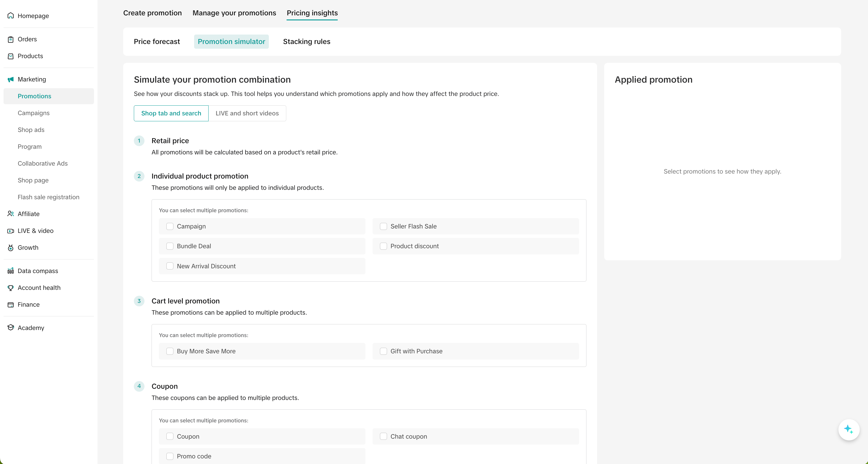Click the Marketing megaphone icon
This screenshot has height=464, width=868.
coord(10,79)
